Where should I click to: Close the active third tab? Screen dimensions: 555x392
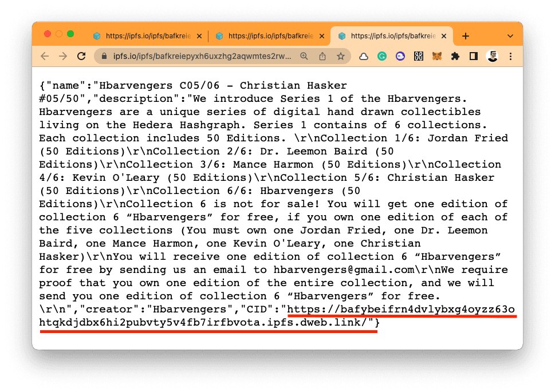(x=445, y=36)
